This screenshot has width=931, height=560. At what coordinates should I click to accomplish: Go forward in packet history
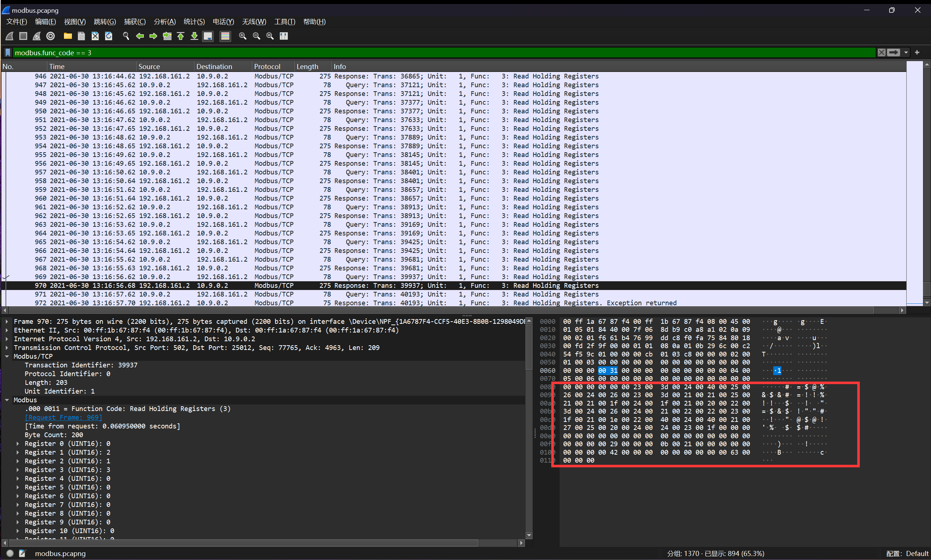pos(153,36)
